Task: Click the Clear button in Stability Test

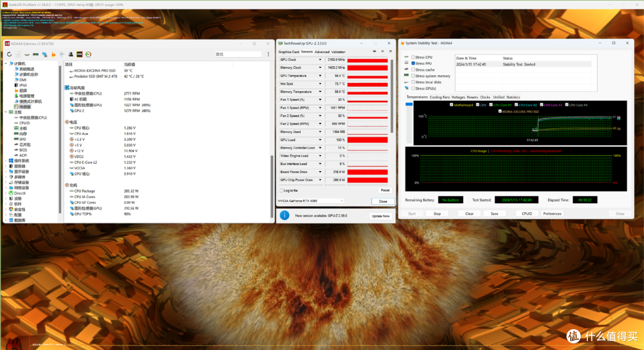Action: 469,213
